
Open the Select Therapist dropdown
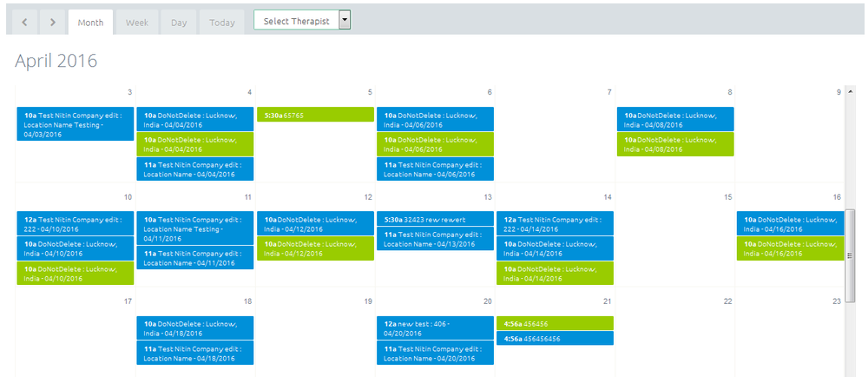point(296,21)
